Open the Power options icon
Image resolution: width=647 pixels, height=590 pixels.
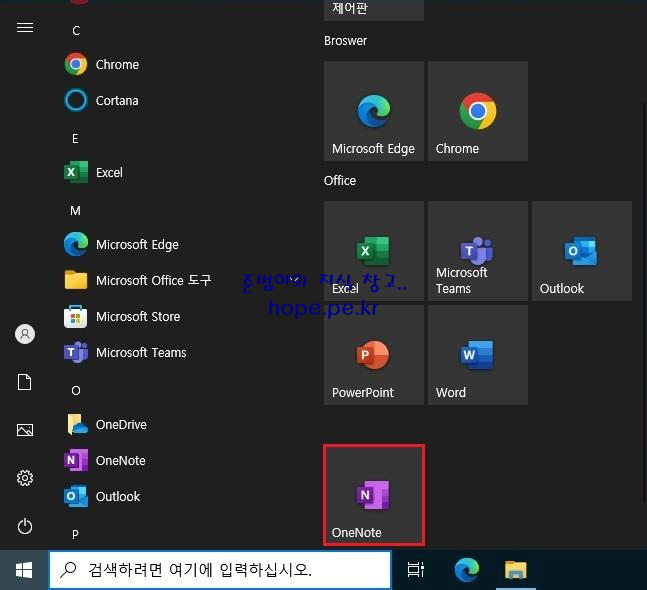point(25,526)
